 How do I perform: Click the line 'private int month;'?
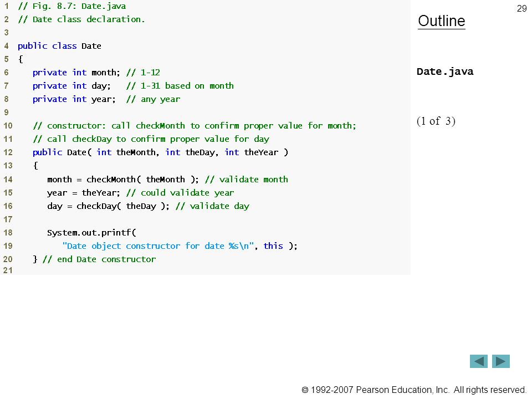[76, 73]
